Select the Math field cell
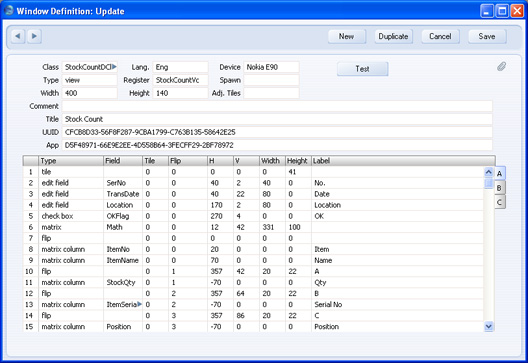528x363 pixels. (x=123, y=227)
